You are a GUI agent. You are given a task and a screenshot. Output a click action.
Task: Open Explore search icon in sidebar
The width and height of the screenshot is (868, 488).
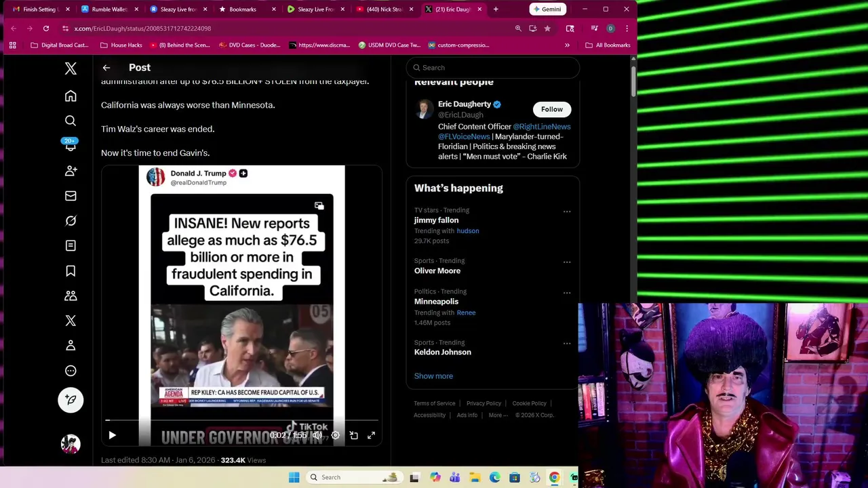pyautogui.click(x=71, y=121)
